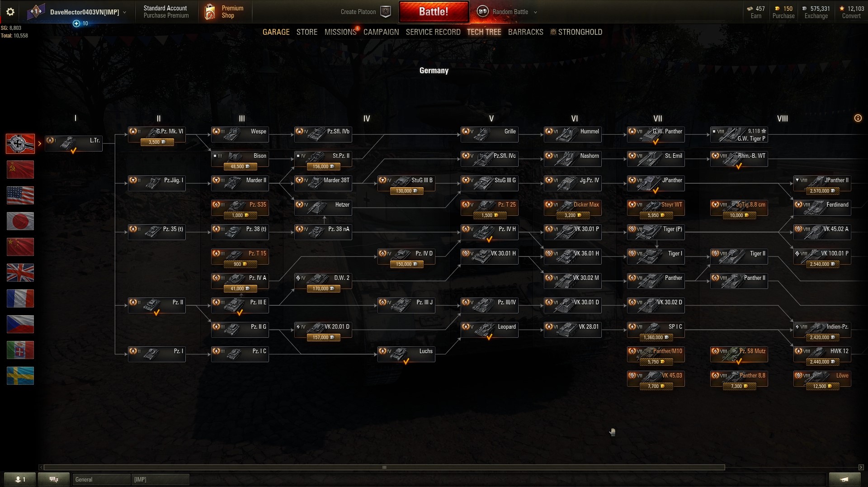The width and height of the screenshot is (868, 487).
Task: Open the chat channels icon
Action: 54,479
